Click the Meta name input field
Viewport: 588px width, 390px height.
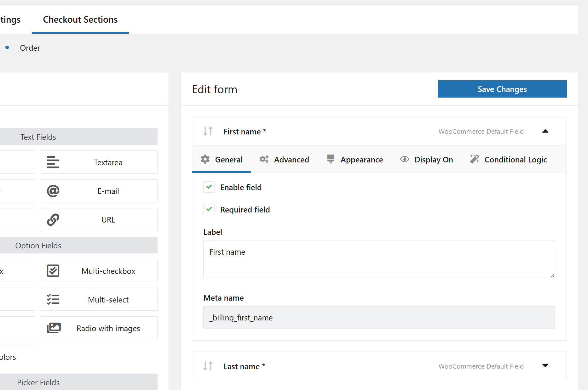[379, 318]
